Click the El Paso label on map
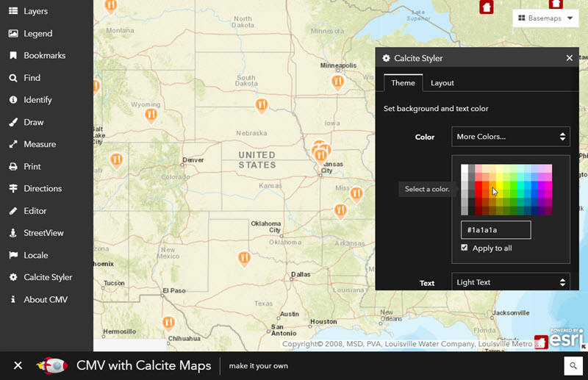Image resolution: width=588 pixels, height=380 pixels. tap(174, 290)
